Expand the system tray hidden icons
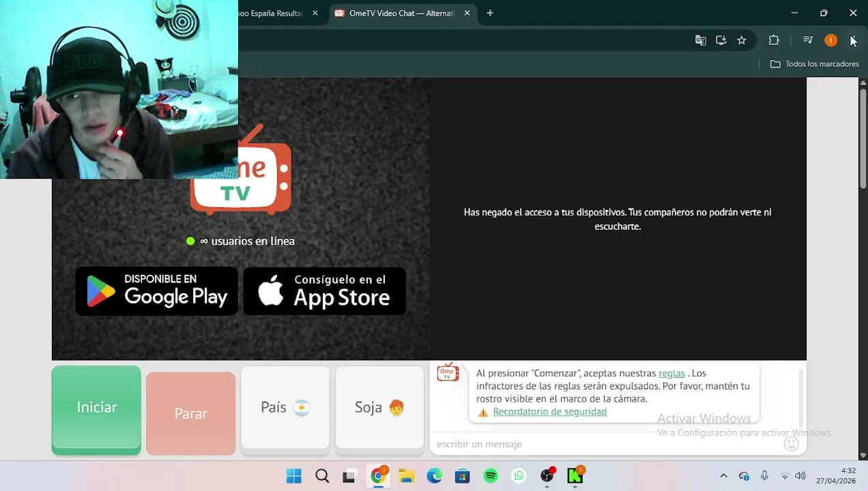The height and width of the screenshot is (491, 868). [x=723, y=476]
